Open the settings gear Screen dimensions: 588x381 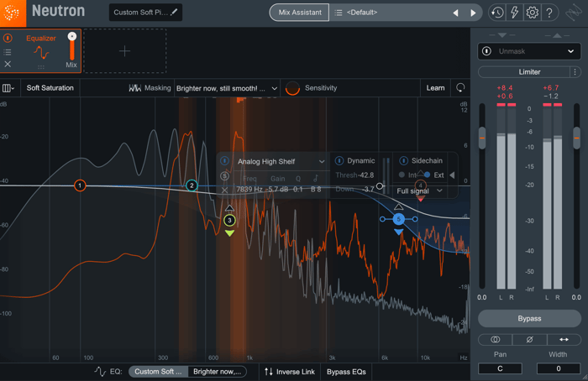point(532,13)
